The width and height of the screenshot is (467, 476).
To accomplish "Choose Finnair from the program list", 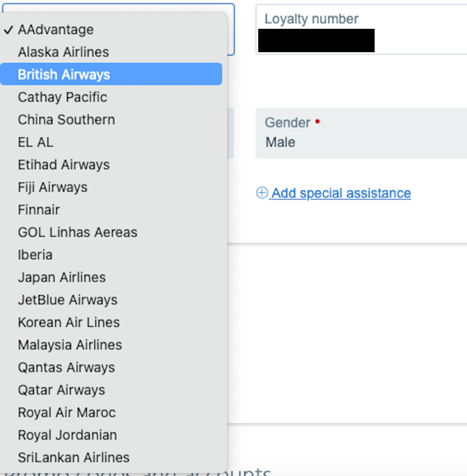I will click(x=39, y=210).
